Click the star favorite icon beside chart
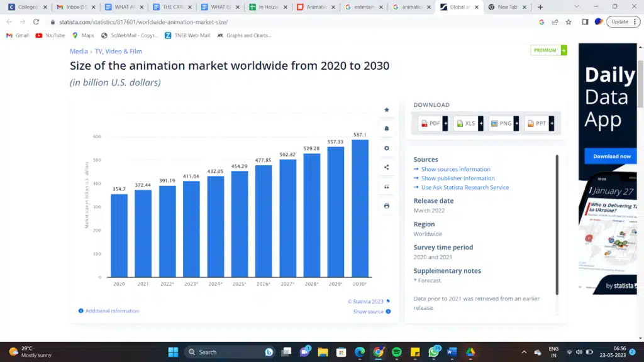Image resolution: width=644 pixels, height=362 pixels. pyautogui.click(x=386, y=110)
